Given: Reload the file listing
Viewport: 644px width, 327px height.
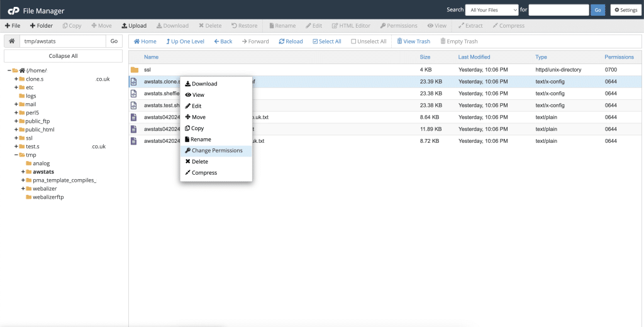Looking at the screenshot, I should pos(291,42).
